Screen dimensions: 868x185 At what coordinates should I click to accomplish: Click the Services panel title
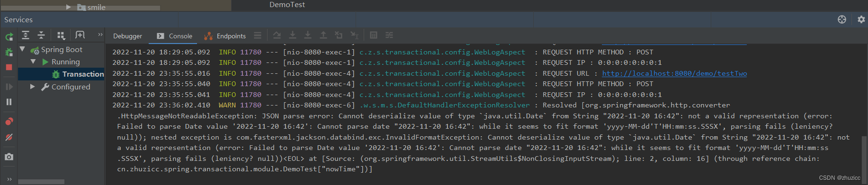[x=18, y=19]
